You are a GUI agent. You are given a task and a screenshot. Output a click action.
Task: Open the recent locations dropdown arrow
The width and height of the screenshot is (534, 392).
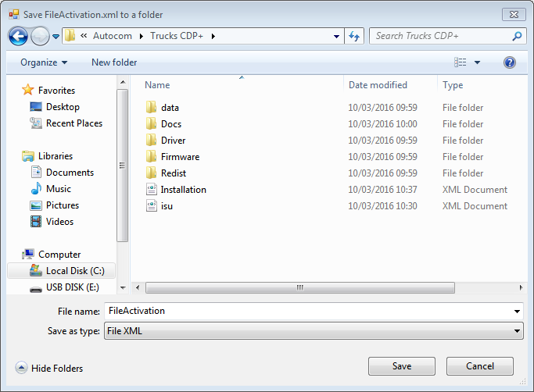click(x=56, y=36)
